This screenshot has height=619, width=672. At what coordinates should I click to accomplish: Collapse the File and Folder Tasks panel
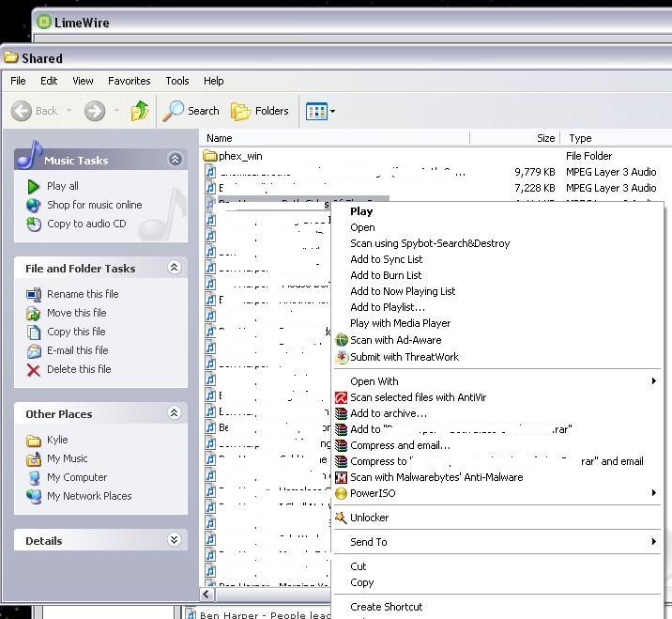pyautogui.click(x=174, y=268)
